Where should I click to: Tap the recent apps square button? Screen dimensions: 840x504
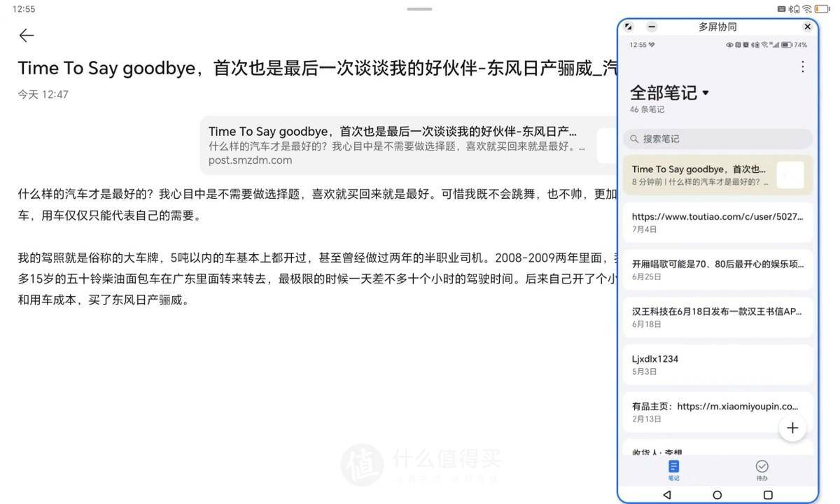tap(766, 494)
